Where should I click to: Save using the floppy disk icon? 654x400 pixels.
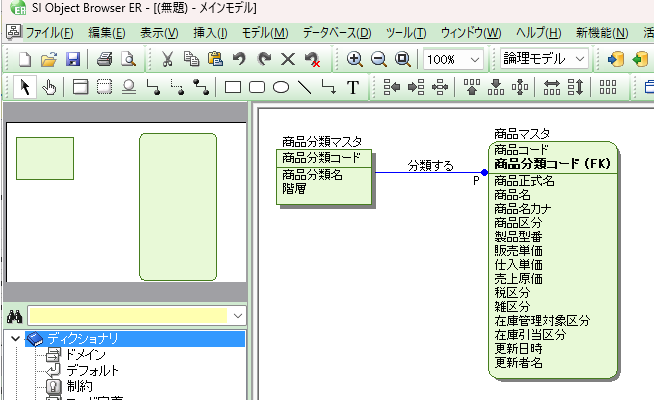click(x=73, y=59)
